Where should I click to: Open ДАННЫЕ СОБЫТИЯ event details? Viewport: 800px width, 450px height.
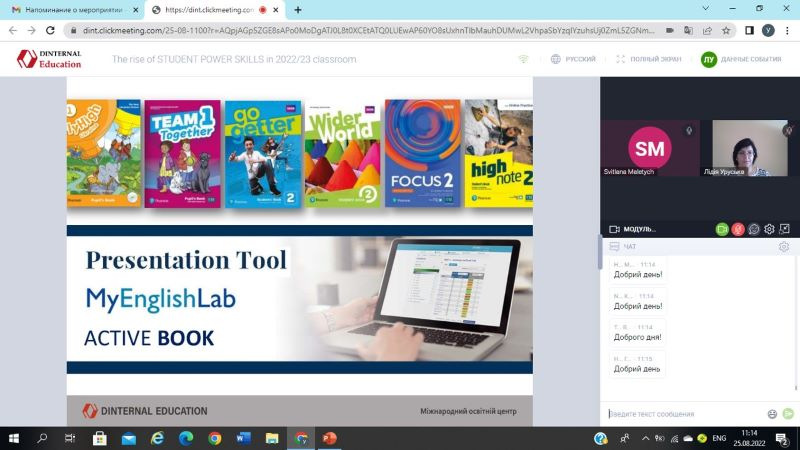coord(741,59)
